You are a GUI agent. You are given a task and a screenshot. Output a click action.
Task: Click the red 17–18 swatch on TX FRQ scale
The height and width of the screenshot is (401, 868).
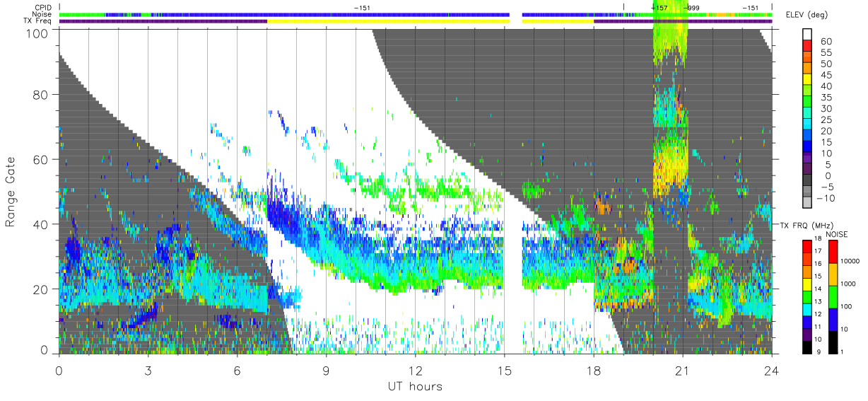(x=808, y=246)
